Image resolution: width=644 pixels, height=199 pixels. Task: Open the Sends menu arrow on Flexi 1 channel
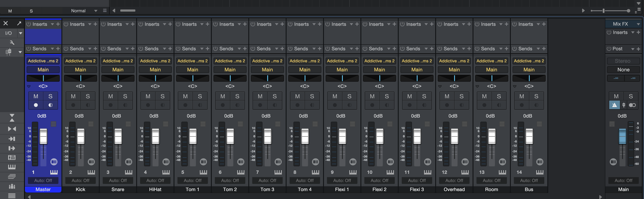pyautogui.click(x=351, y=49)
